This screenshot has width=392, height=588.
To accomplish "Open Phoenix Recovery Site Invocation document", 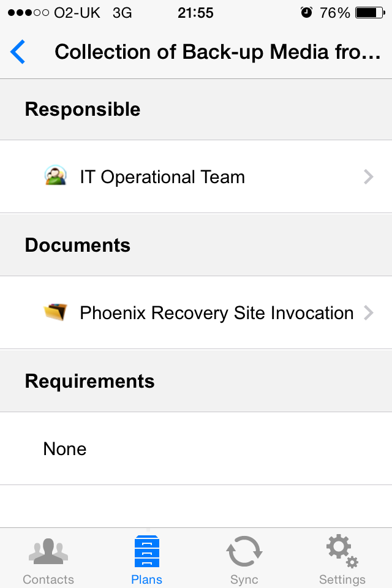I will point(196,312).
